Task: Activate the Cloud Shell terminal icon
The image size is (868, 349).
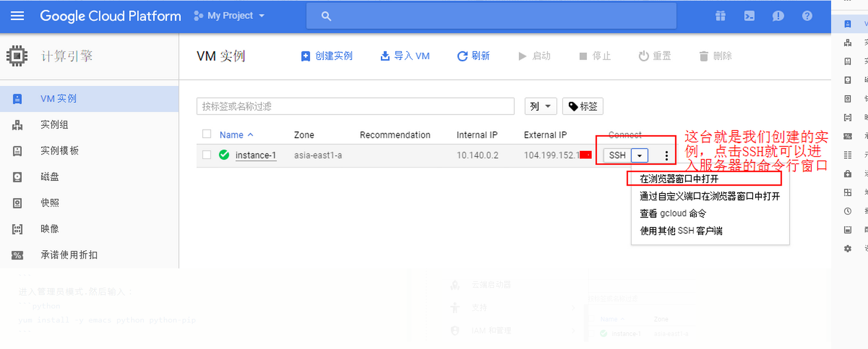Action: coord(749,16)
